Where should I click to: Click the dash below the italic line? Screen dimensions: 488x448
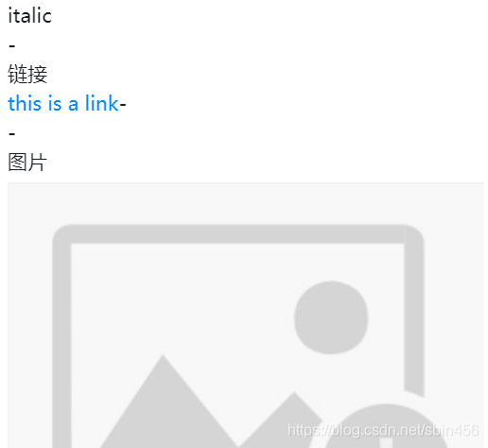click(x=12, y=46)
